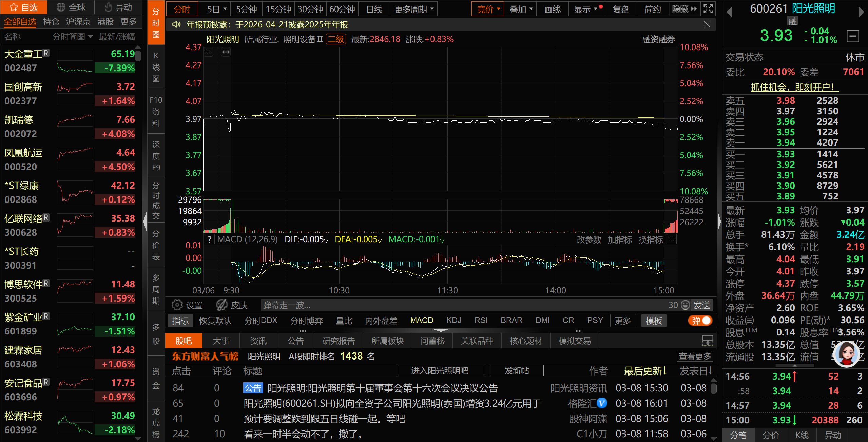This screenshot has width=868, height=442.
Task: Click the emoji smiley icon
Action: (686, 305)
